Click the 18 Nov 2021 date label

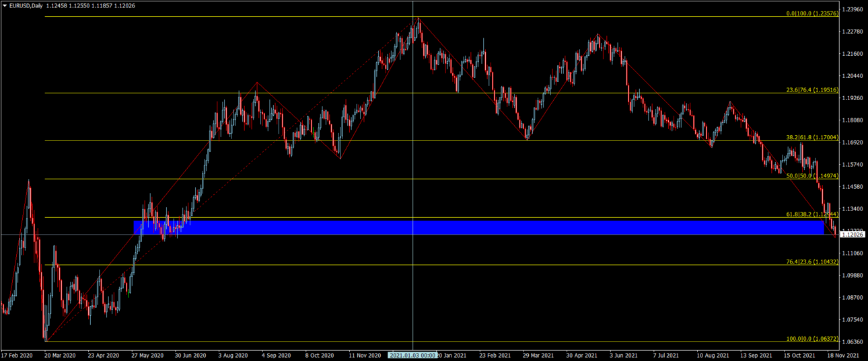click(842, 355)
